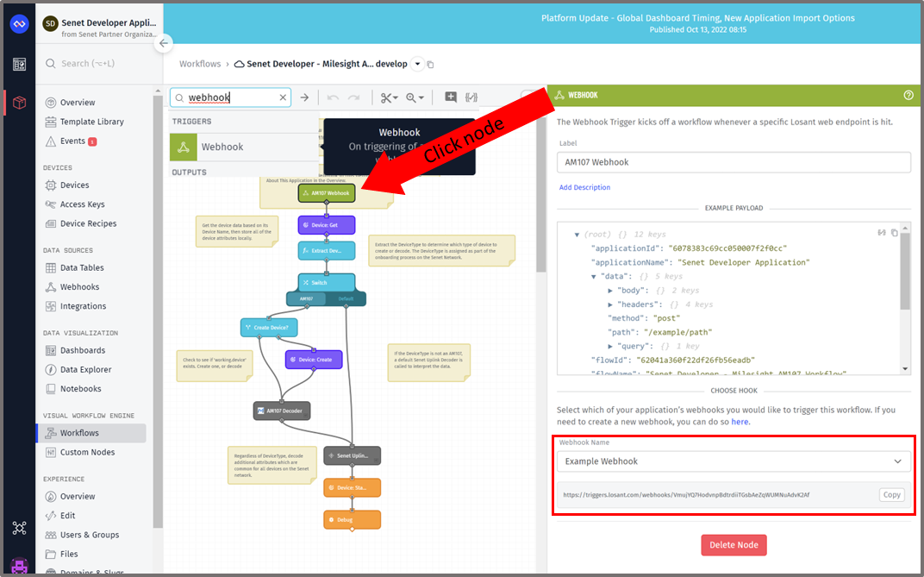Open the applications cube icon in rail
Viewport: 924px width, 577px height.
[20, 103]
